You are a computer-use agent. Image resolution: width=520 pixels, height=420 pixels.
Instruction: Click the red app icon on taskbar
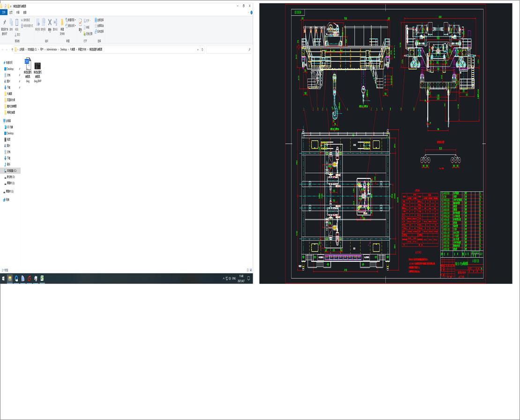(29, 279)
